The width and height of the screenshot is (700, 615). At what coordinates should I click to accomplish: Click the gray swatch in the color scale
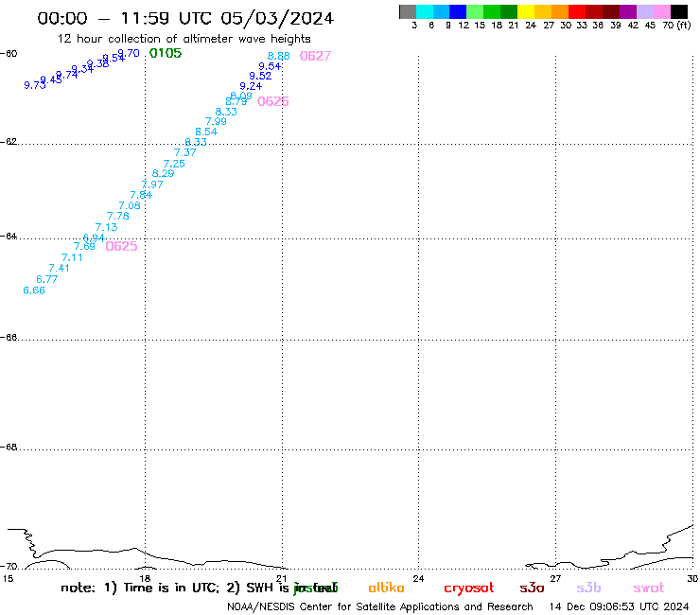[x=408, y=11]
